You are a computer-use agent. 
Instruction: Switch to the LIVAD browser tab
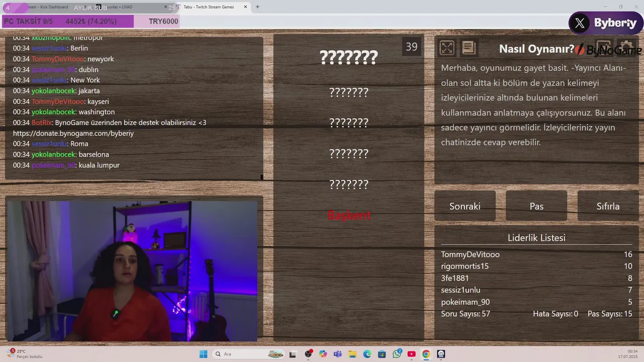pyautogui.click(x=131, y=7)
